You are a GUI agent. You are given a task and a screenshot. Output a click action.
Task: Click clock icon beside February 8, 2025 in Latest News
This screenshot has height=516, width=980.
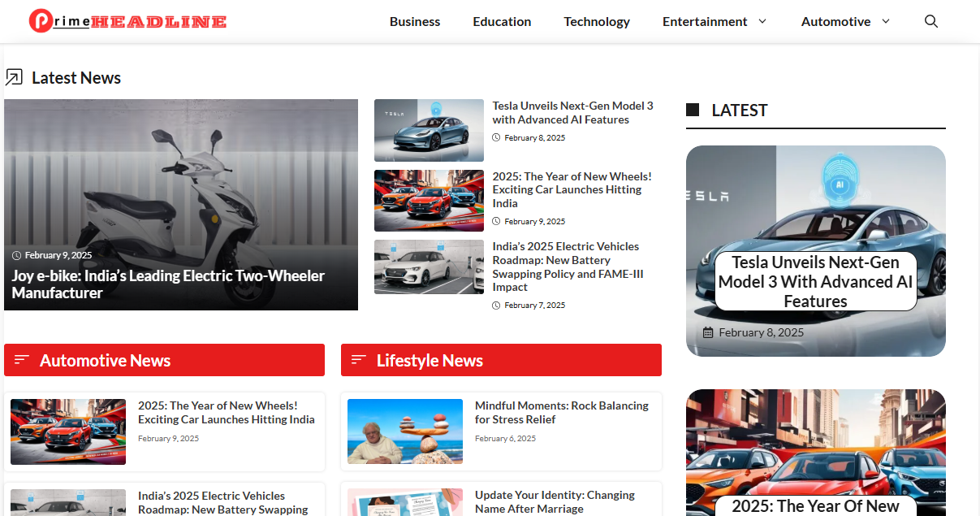pyautogui.click(x=496, y=138)
